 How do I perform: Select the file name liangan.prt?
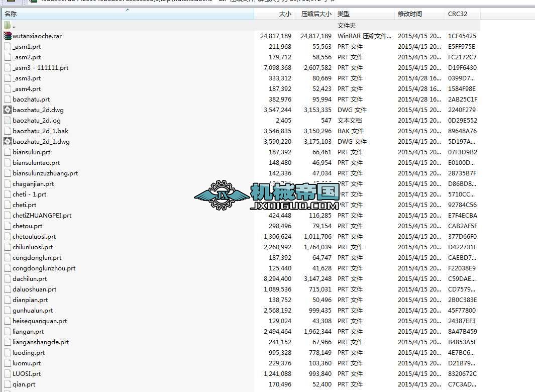pyautogui.click(x=28, y=332)
